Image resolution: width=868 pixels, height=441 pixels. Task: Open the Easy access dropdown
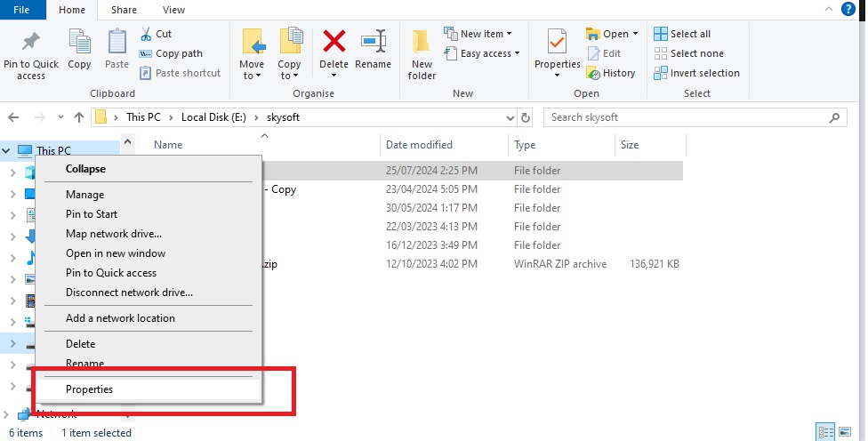(486, 53)
